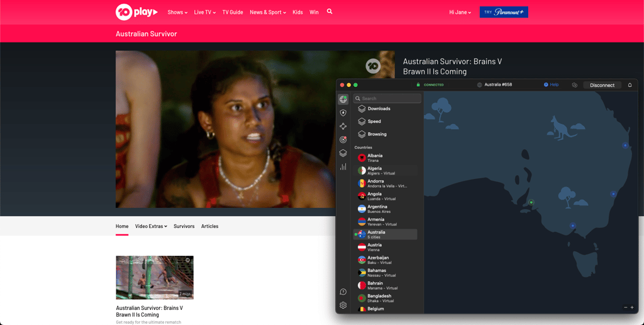Screen dimensions: 644x325
Task: Open the Kids menu item
Action: click(x=297, y=13)
